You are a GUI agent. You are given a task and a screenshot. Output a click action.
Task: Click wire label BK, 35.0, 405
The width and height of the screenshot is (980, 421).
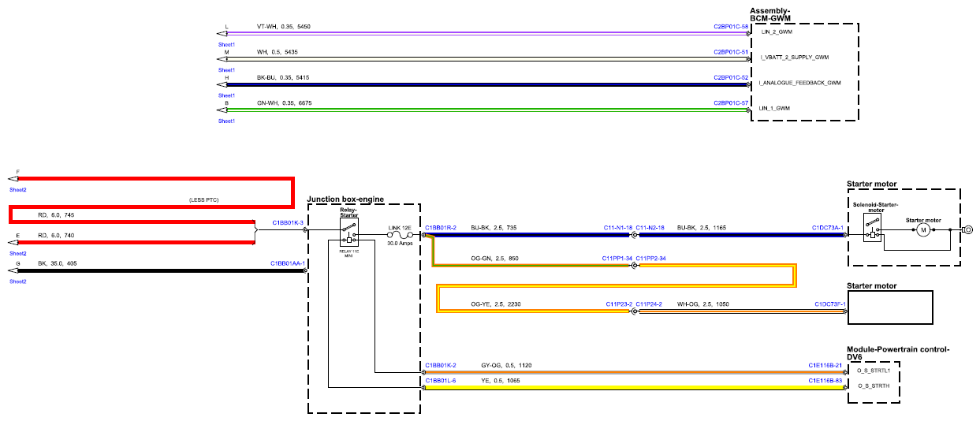[x=58, y=263]
